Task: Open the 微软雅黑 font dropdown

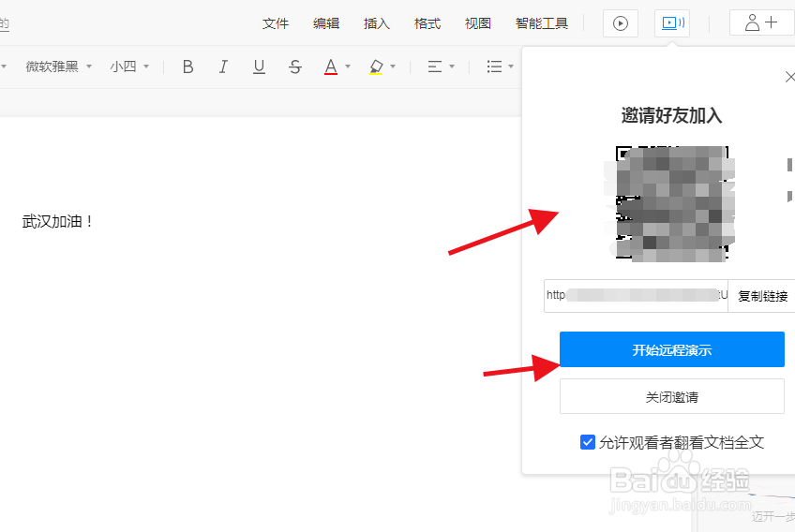Action: [x=58, y=66]
